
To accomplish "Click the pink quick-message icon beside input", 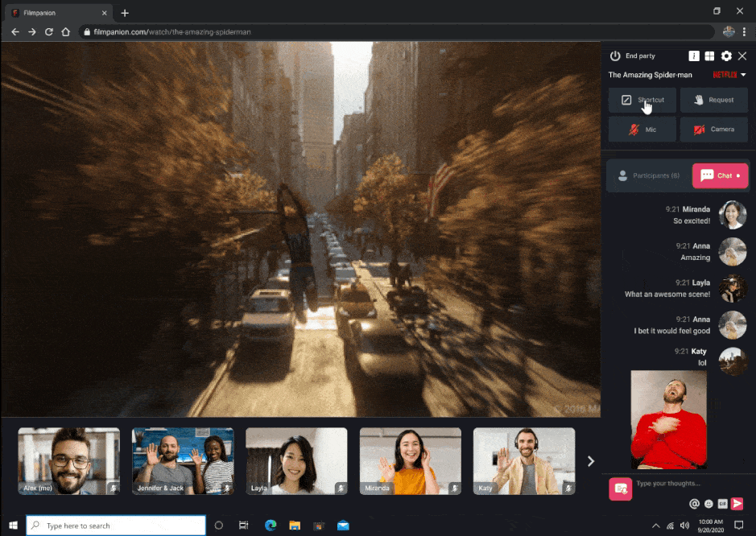I will click(621, 489).
